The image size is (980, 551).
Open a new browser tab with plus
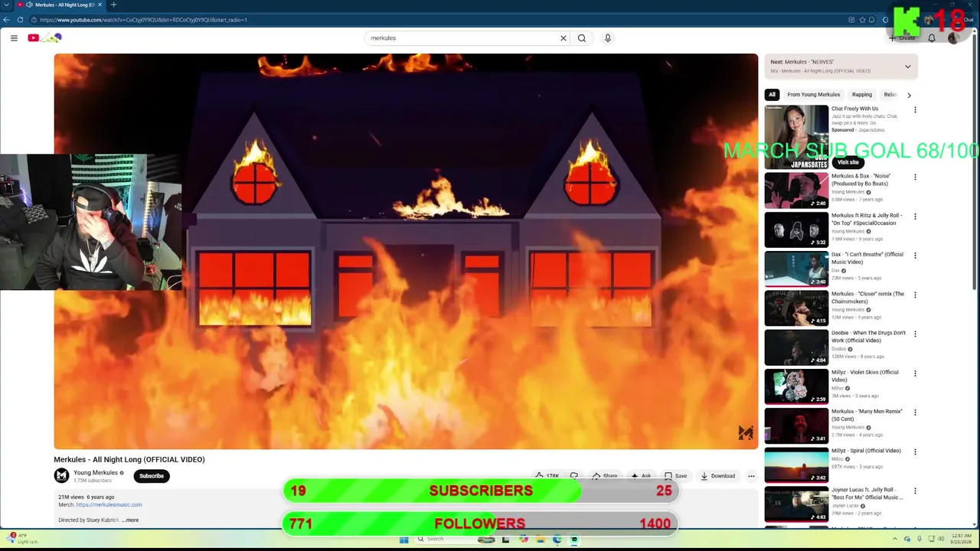113,5
